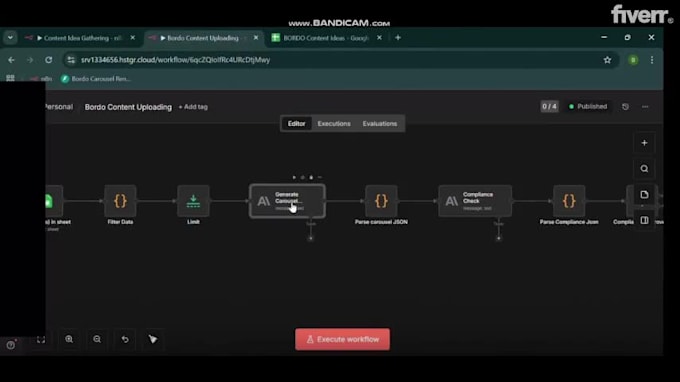View site information icon in address bar
Image resolution: width=680 pixels, height=382 pixels.
click(x=71, y=60)
